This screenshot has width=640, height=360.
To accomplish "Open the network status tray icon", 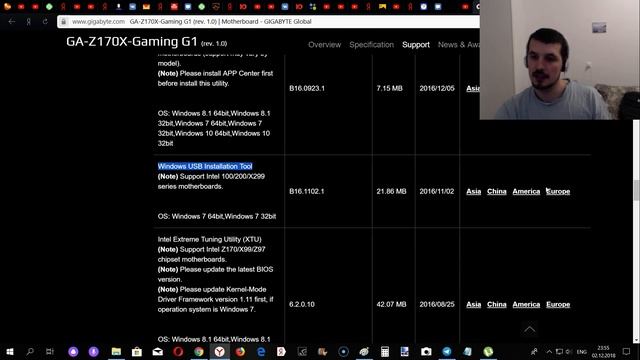I will 559,351.
